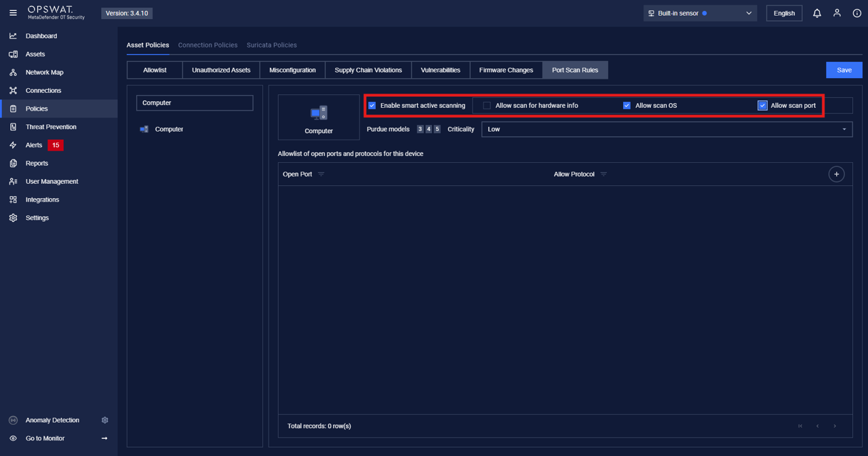This screenshot has height=456, width=868.
Task: Toggle Enable smart active scanning checkbox
Action: point(372,105)
